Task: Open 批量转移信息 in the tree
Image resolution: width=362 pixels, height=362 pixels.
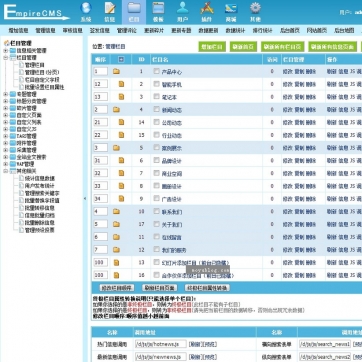Action: [40, 208]
